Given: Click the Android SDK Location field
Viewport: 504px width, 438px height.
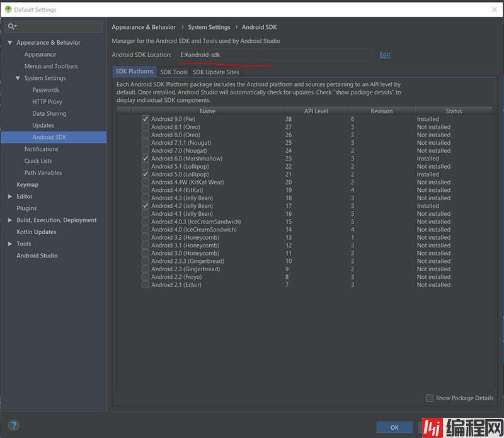Looking at the screenshot, I should point(275,55).
